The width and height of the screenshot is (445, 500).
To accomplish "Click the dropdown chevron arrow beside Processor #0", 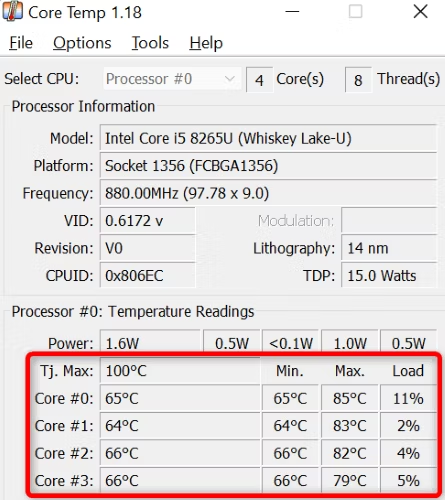I will pos(229,79).
